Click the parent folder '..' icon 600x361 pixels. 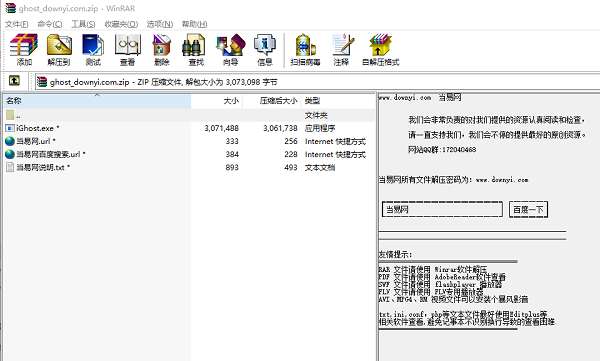pyautogui.click(x=10, y=115)
